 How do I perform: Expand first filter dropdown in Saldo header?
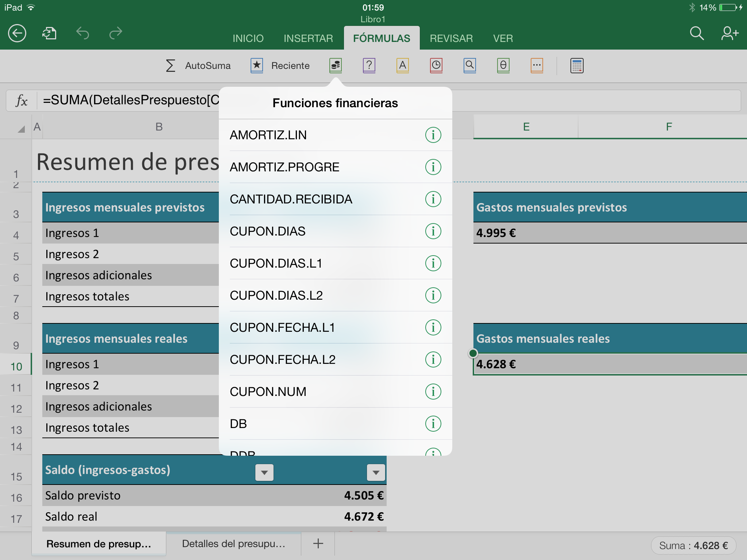264,472
